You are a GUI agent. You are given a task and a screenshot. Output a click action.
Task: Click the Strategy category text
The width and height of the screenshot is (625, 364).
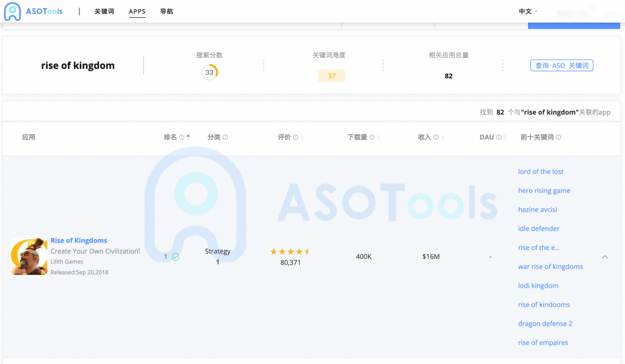218,251
